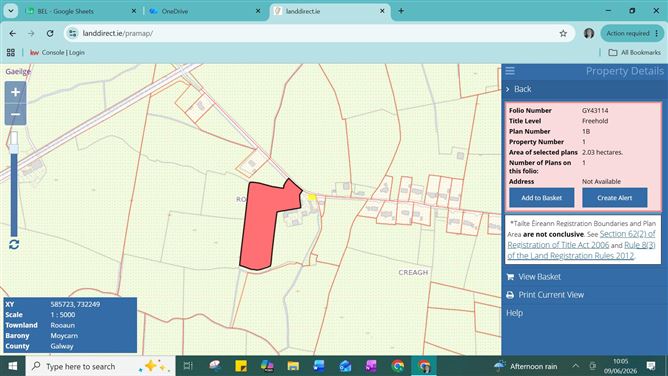The height and width of the screenshot is (376, 668).
Task: Open the notifications center icon
Action: [651, 366]
